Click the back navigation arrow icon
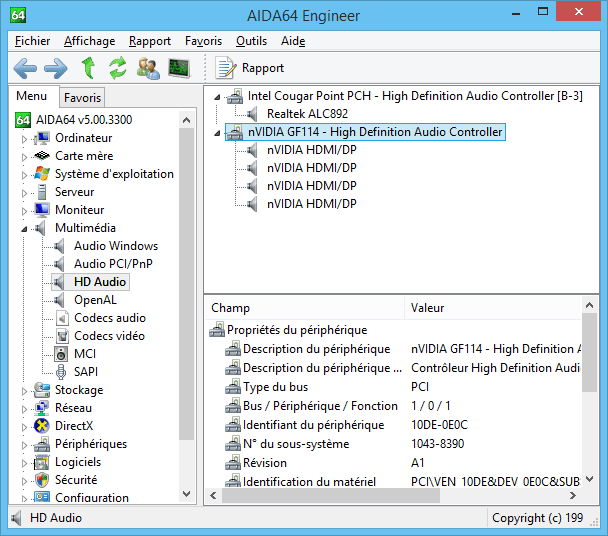 [25, 68]
